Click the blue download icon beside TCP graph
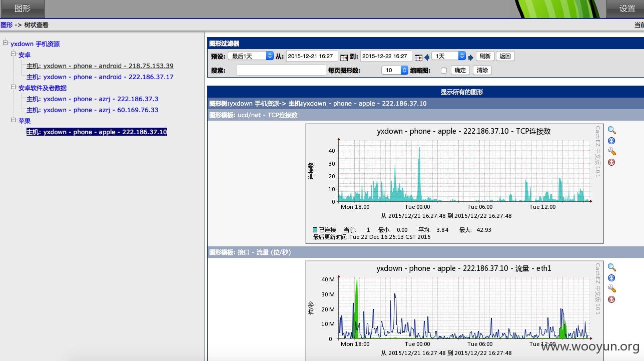Image resolution: width=644 pixels, height=361 pixels. click(611, 141)
